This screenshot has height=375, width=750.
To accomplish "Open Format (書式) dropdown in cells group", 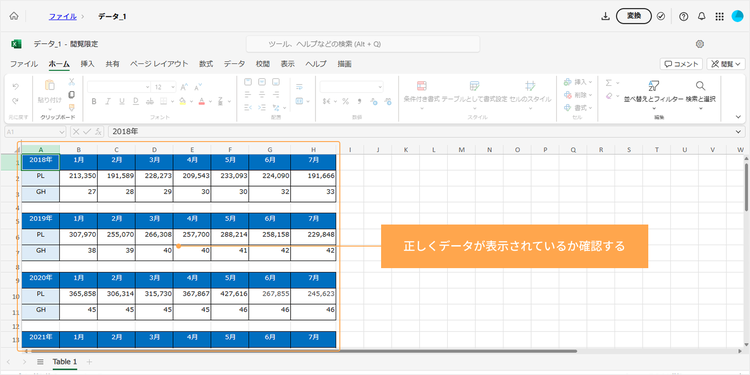I will 578,108.
